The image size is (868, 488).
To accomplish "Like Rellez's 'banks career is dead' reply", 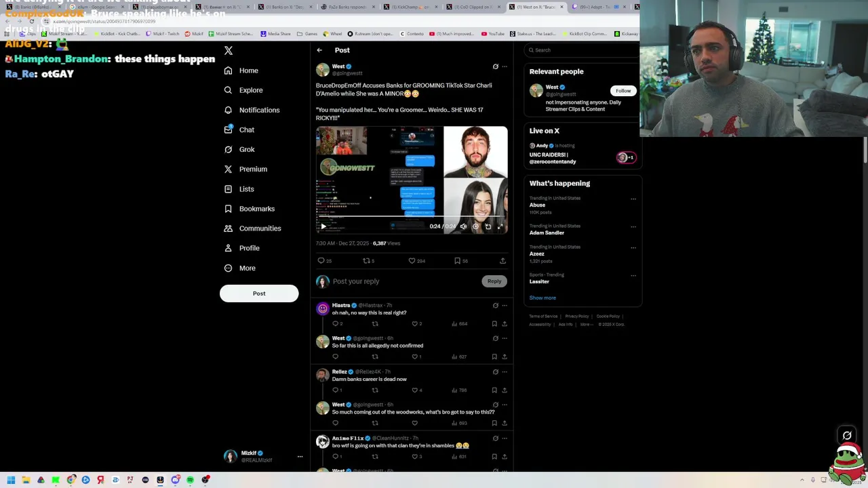I will click(x=418, y=390).
